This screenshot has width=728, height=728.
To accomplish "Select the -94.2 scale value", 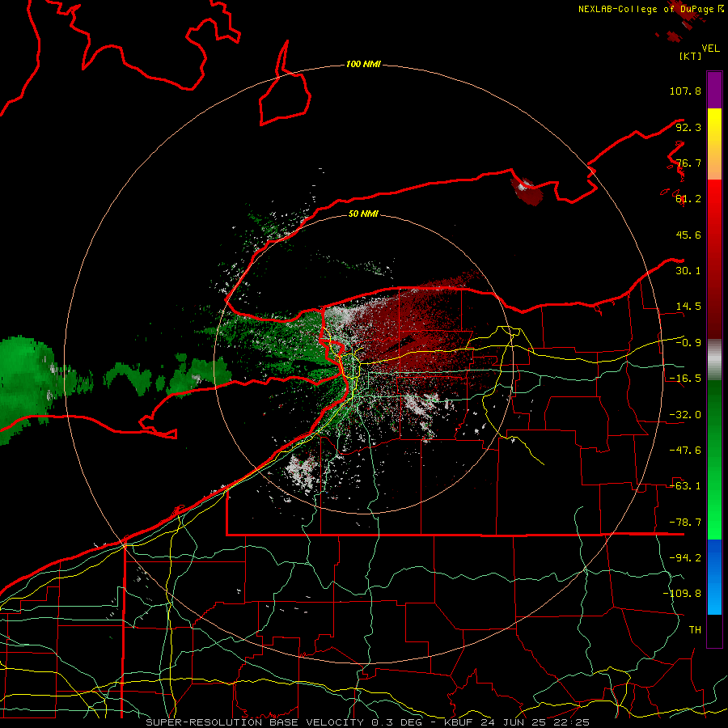I will click(x=685, y=557).
